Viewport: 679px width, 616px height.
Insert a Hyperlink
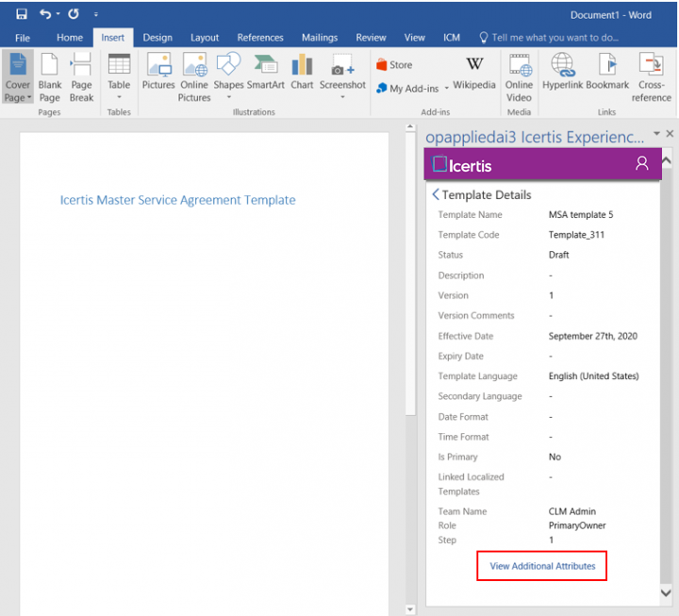click(x=563, y=72)
